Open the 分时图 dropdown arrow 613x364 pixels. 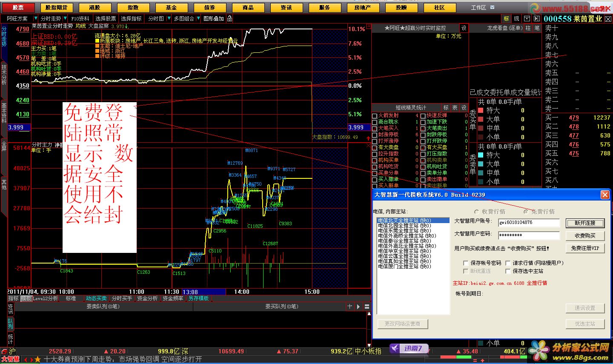click(x=169, y=18)
